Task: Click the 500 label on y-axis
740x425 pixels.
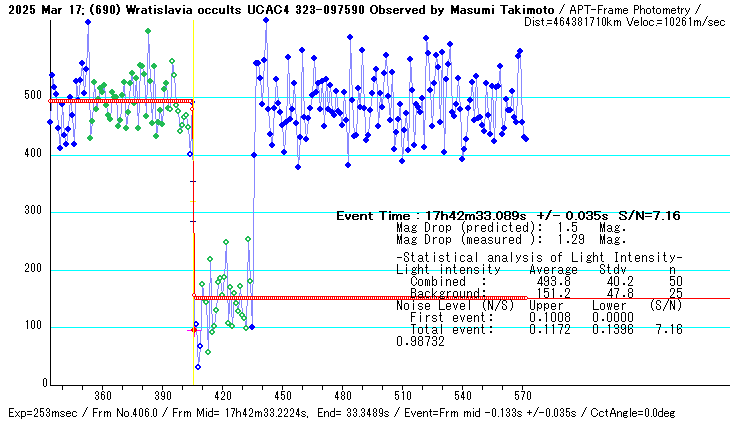Action: tap(35, 97)
